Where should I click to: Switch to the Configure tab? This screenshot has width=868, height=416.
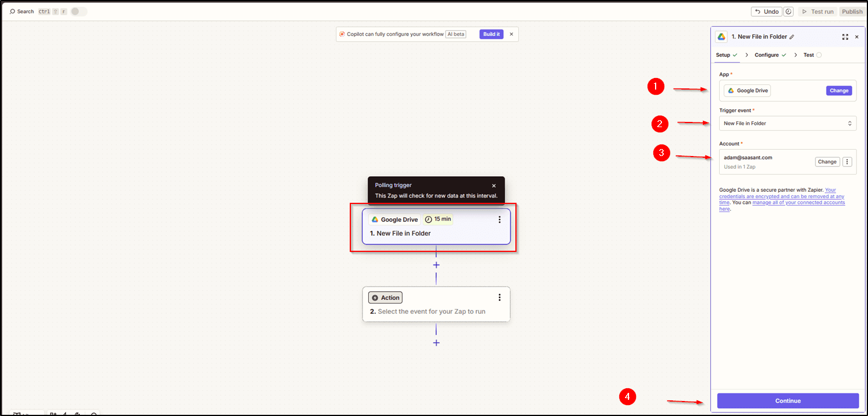766,55
